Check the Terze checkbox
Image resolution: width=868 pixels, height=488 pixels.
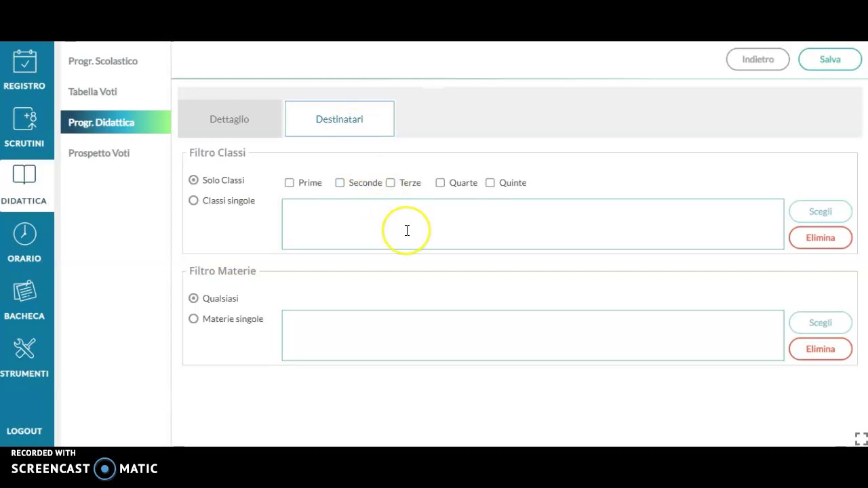pos(391,182)
